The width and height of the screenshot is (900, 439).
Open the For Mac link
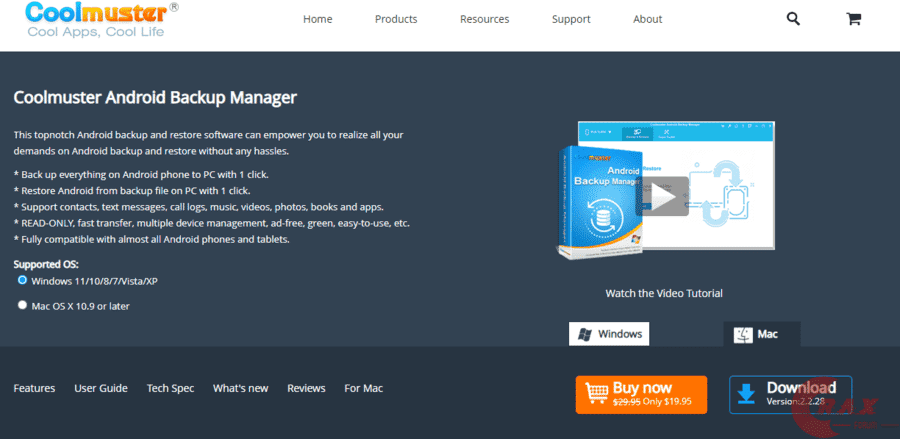[x=363, y=389]
